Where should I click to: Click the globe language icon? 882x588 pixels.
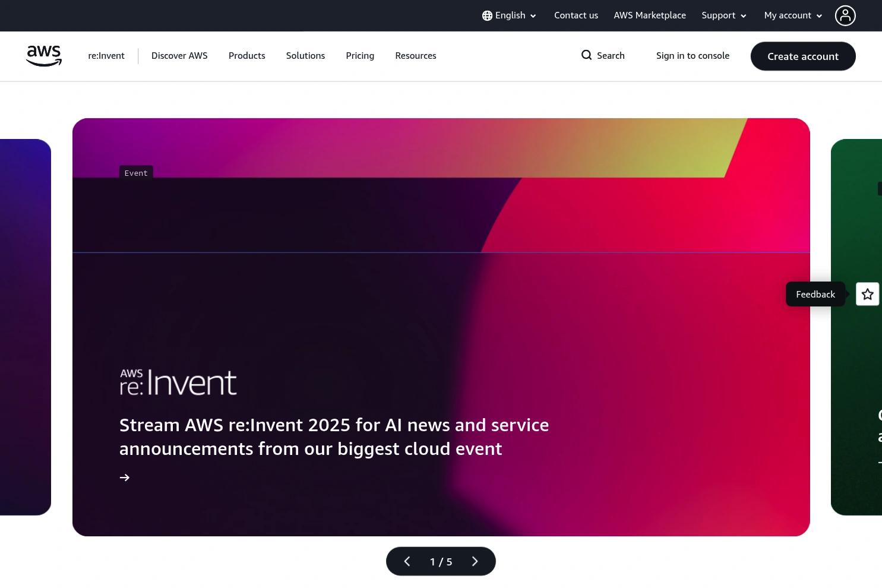coord(487,15)
